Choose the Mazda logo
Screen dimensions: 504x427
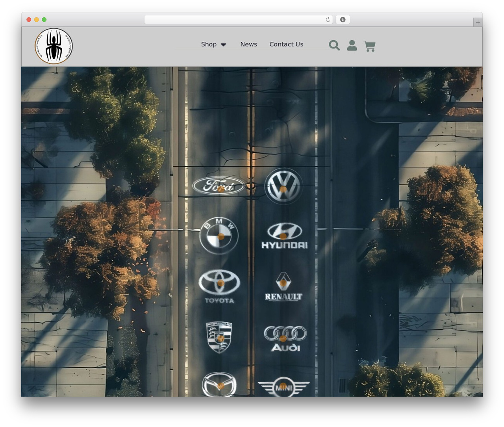[219, 384]
